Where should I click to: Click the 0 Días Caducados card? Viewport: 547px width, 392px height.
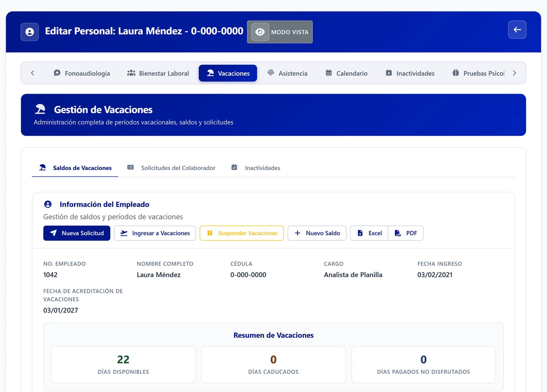tap(273, 365)
